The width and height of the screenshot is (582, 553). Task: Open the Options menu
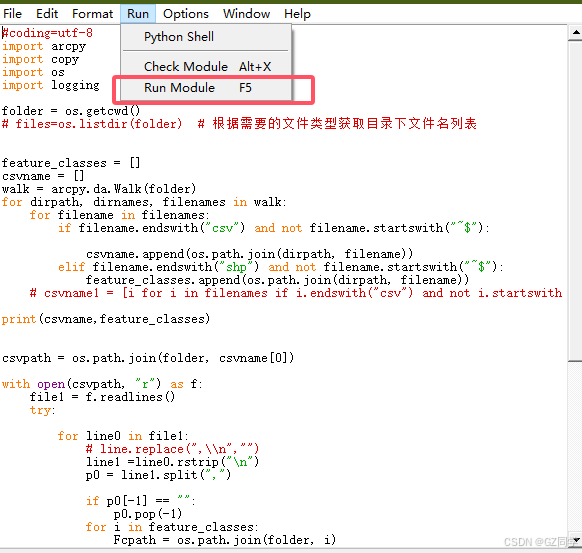186,14
